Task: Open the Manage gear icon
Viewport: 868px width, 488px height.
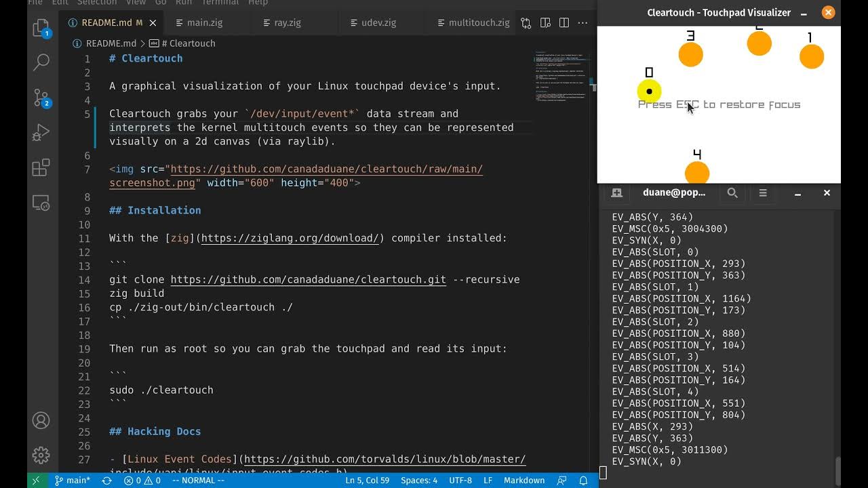Action: [41, 455]
